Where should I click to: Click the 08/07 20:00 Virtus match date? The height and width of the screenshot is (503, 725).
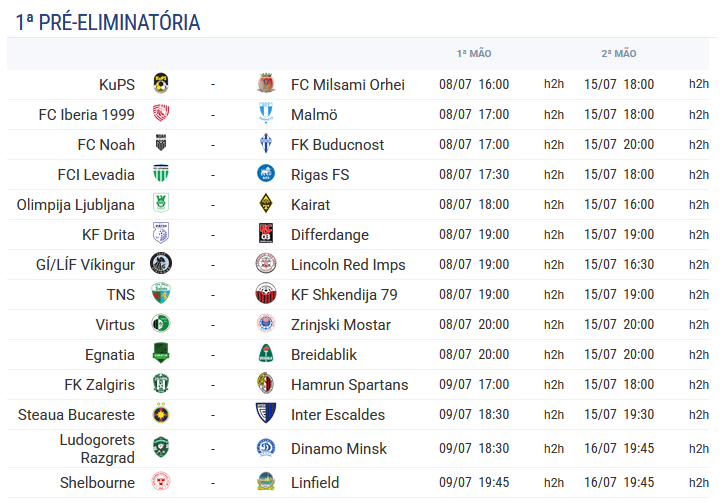point(474,325)
